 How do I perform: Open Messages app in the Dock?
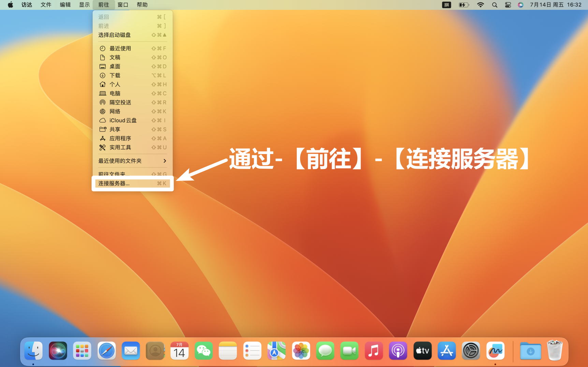(x=325, y=351)
